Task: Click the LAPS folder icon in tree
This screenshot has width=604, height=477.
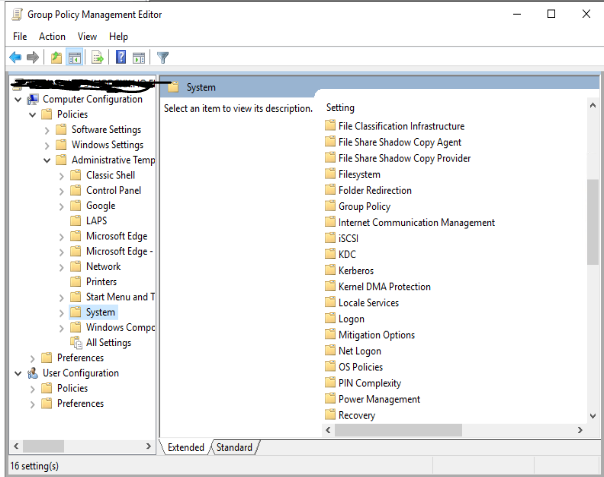Action: click(76, 221)
